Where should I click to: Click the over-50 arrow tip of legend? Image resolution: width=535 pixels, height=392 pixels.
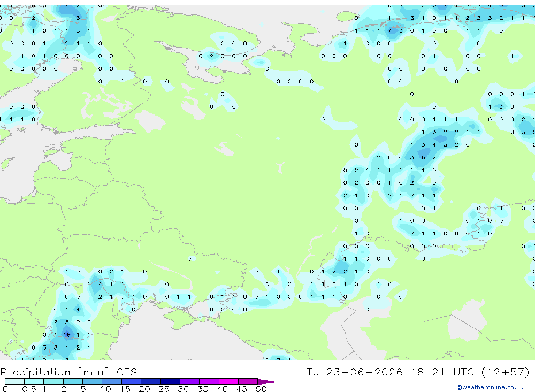(268, 382)
